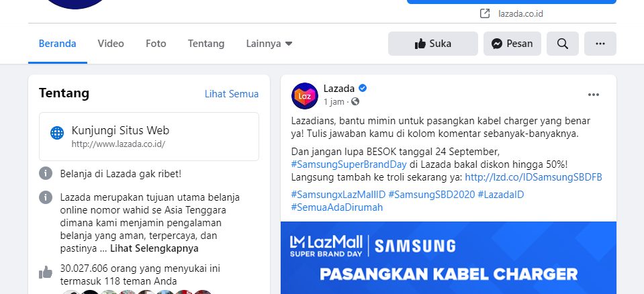This screenshot has width=644, height=294.
Task: Click the Lazada profile picture in the post
Action: (x=305, y=96)
